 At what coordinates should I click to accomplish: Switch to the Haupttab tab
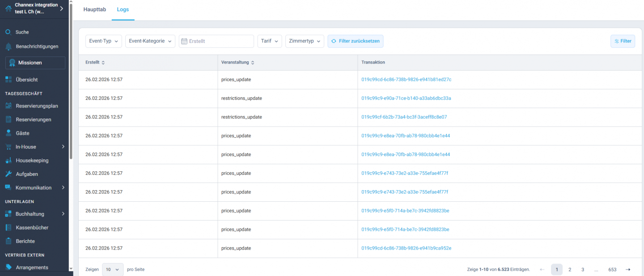94,9
